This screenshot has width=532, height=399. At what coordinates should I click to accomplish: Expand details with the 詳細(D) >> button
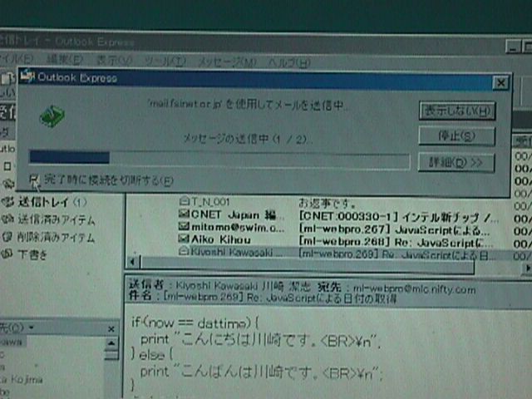pyautogui.click(x=456, y=163)
